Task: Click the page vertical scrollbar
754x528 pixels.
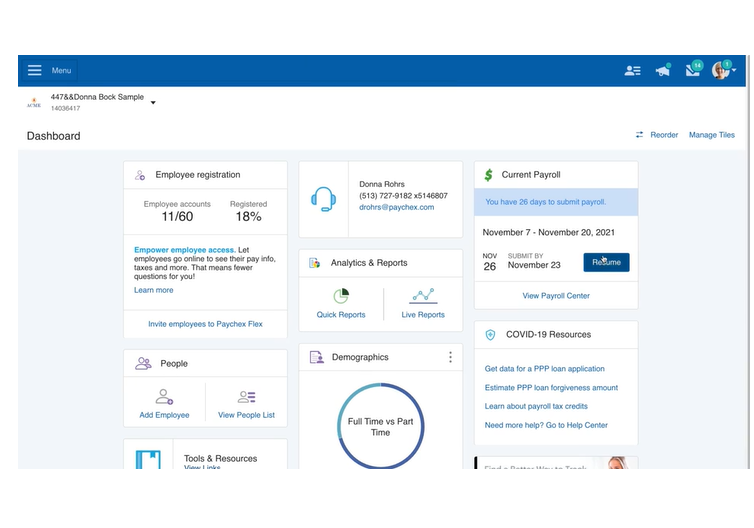Action: 749,262
